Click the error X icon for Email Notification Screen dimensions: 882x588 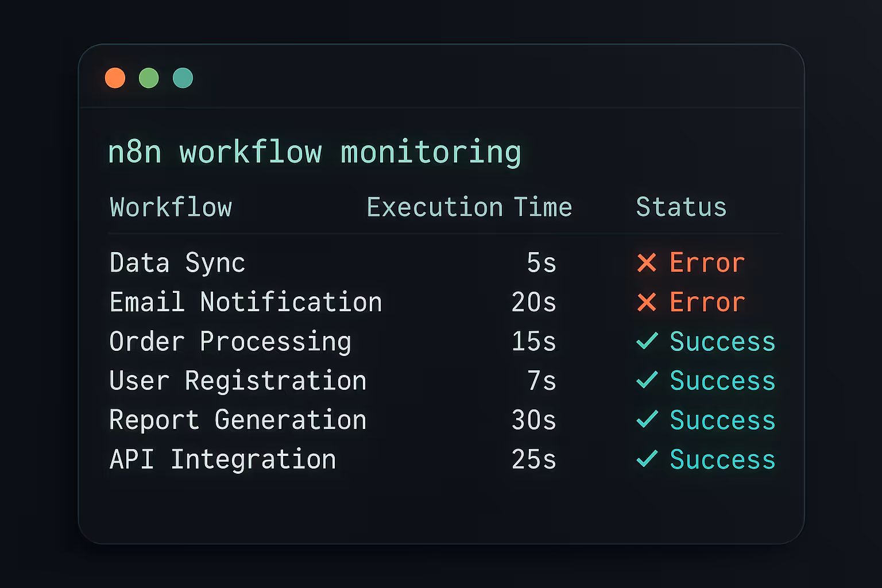647,301
